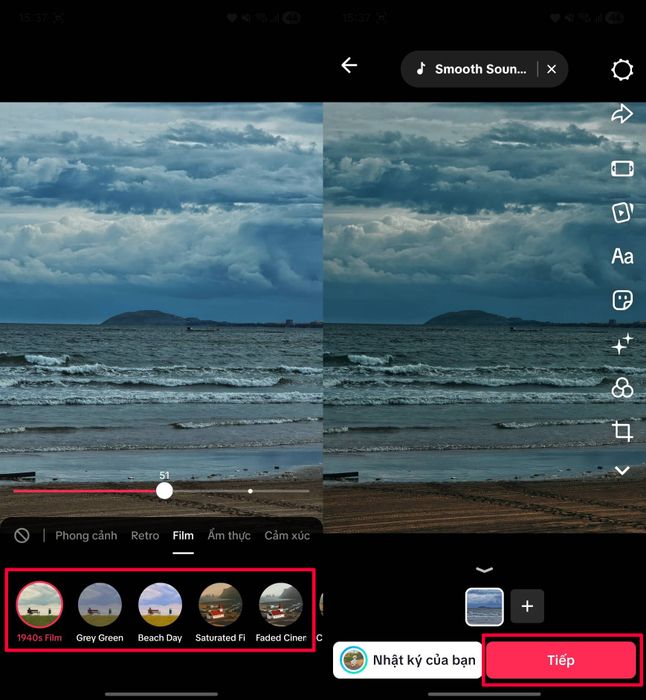Open the Smooth Sound music selector
Screen dimensions: 646x700
click(x=471, y=69)
